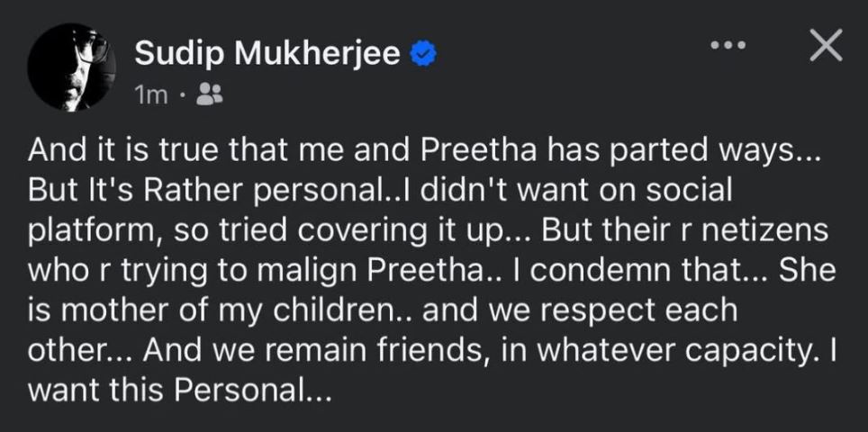Close the post with the X
Screen dimensions: 868x432
pos(825,45)
